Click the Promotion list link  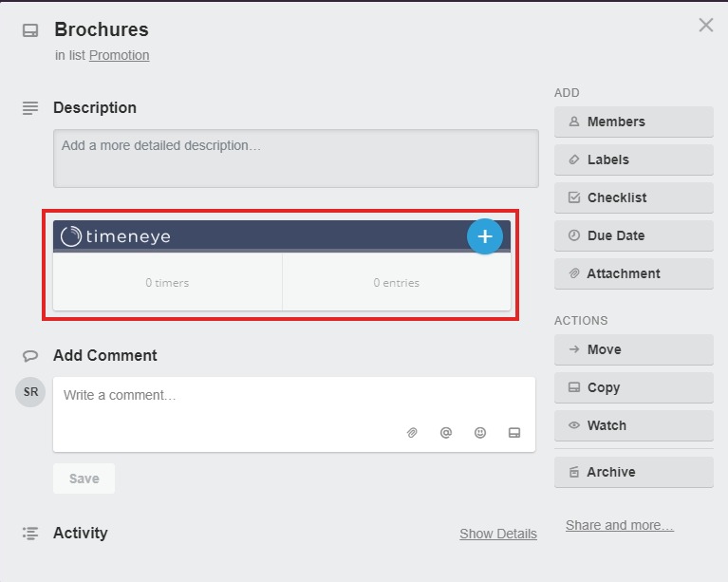(119, 55)
